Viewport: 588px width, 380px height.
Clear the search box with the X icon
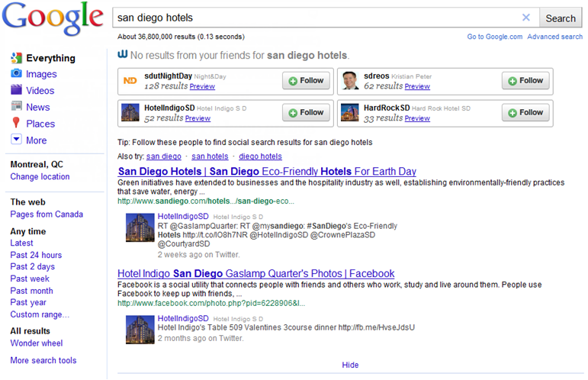tap(526, 18)
